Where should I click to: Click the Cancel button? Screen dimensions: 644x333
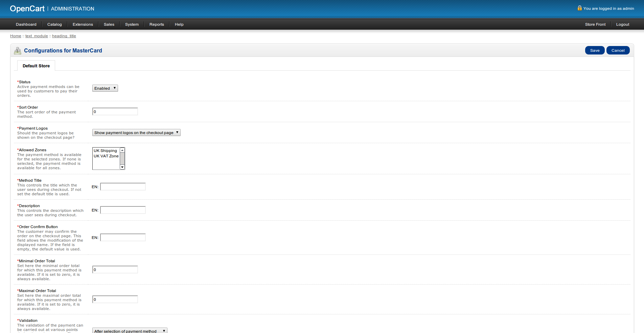click(618, 50)
